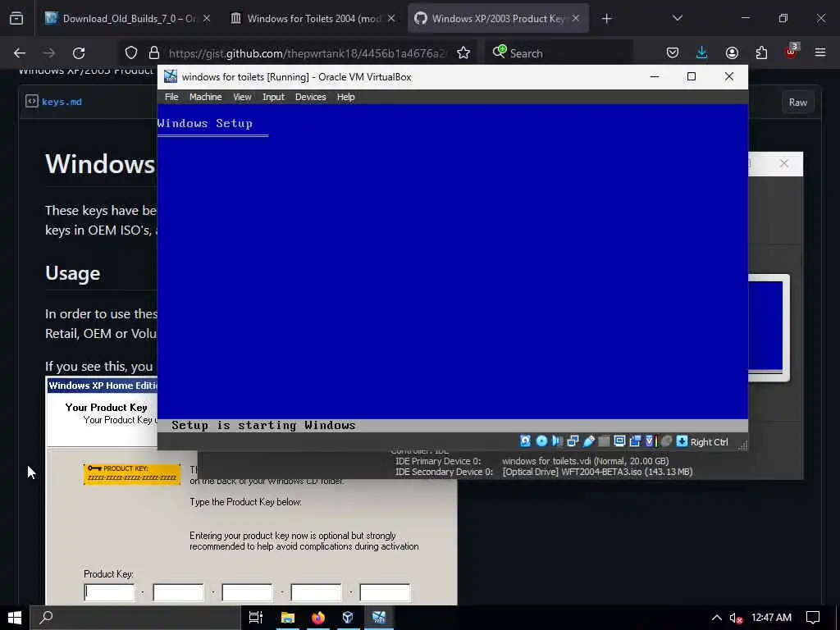Switch to Firefox from the taskbar
840x630 pixels.
point(318,618)
